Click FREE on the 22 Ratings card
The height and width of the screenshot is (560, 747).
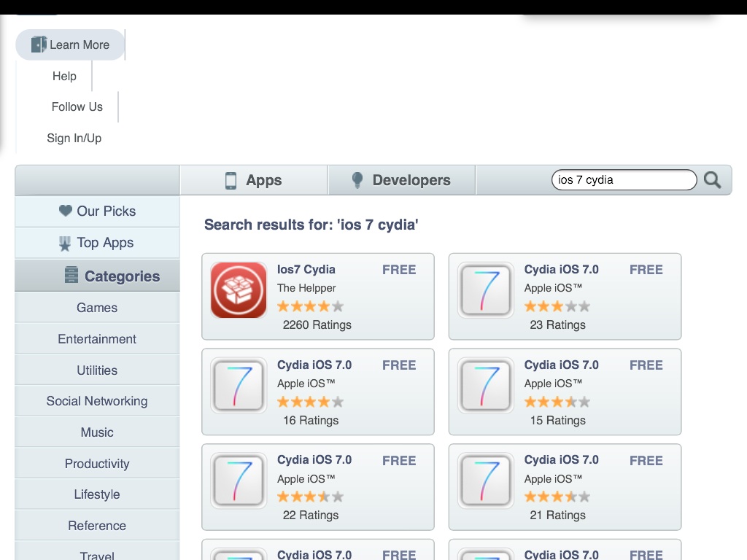(x=399, y=461)
